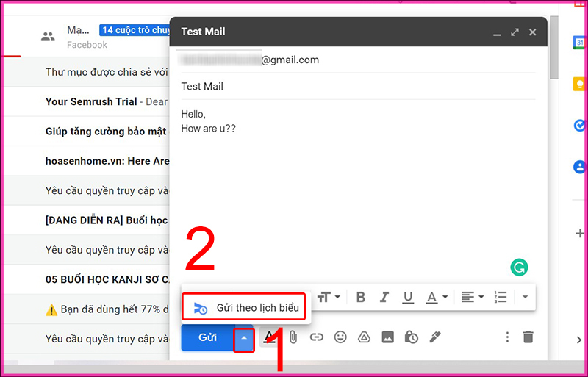Screen dimensions: 588x377
Task: Insert a link using the chain icon
Action: click(317, 337)
